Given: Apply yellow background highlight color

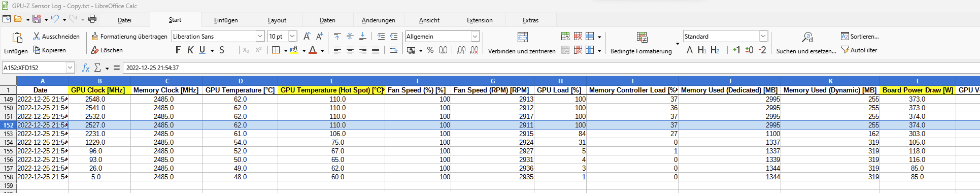Looking at the screenshot, I should click(294, 50).
